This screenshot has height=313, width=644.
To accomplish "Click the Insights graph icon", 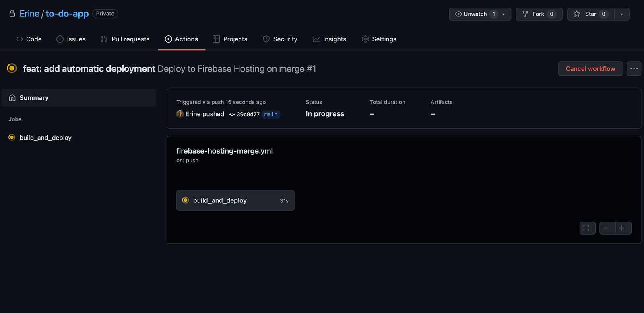I will [316, 39].
